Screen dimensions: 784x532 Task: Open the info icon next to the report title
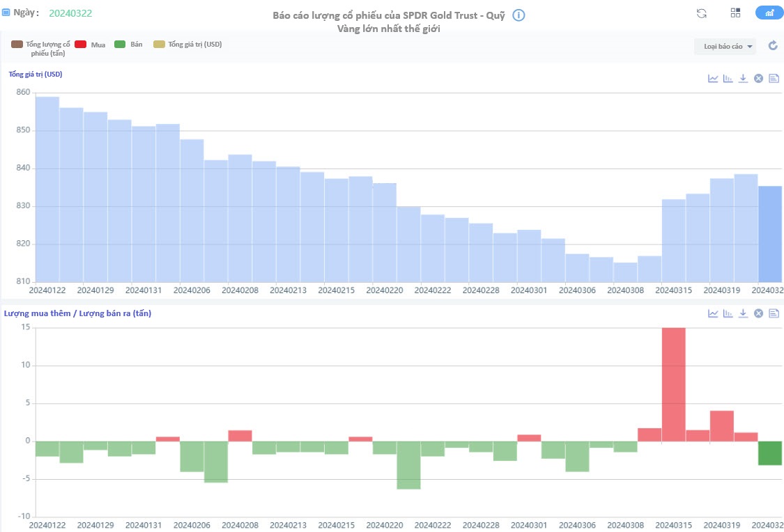tap(518, 15)
